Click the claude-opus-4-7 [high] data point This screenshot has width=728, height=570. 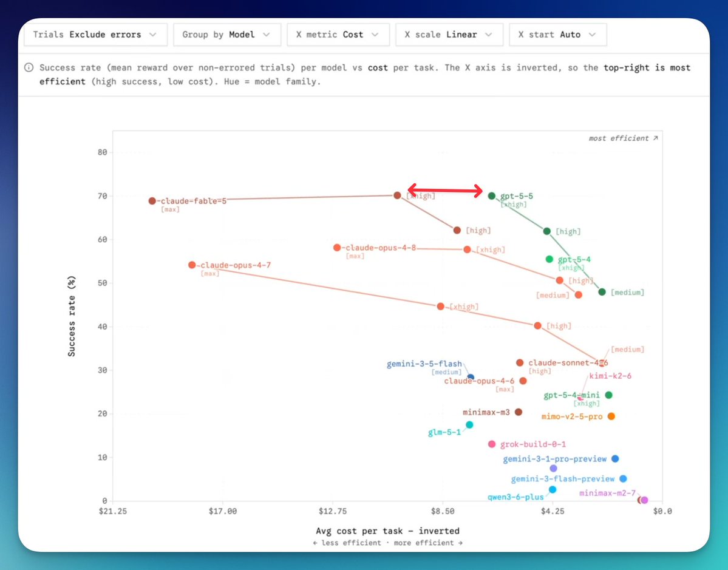tap(537, 326)
